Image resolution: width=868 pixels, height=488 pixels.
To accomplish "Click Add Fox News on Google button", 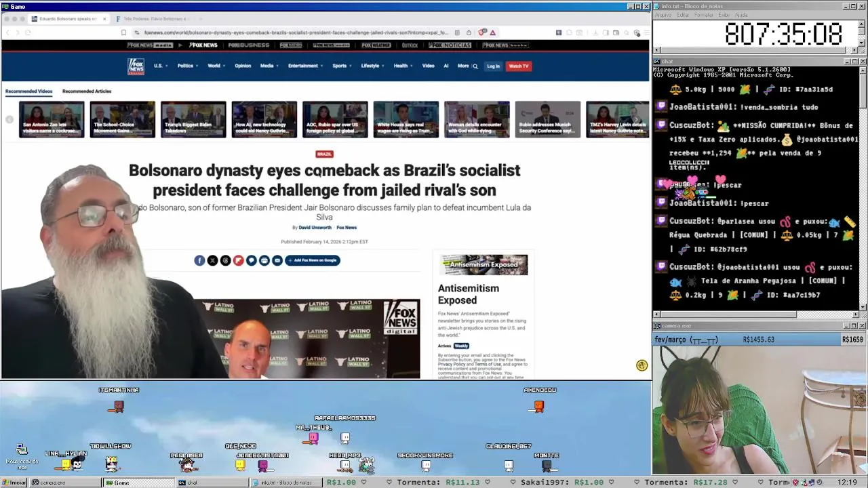I will [x=313, y=260].
